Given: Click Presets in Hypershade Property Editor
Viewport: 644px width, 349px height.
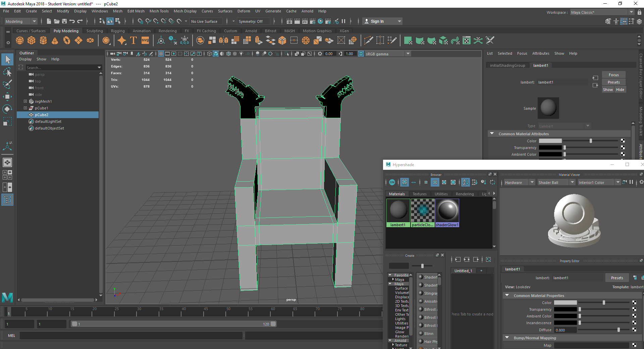Looking at the screenshot, I should pyautogui.click(x=617, y=278).
